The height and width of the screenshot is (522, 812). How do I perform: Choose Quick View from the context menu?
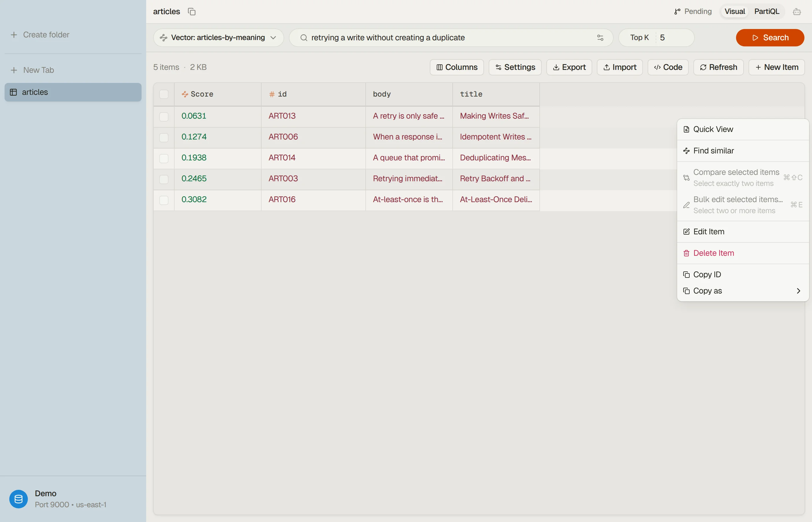(742, 129)
